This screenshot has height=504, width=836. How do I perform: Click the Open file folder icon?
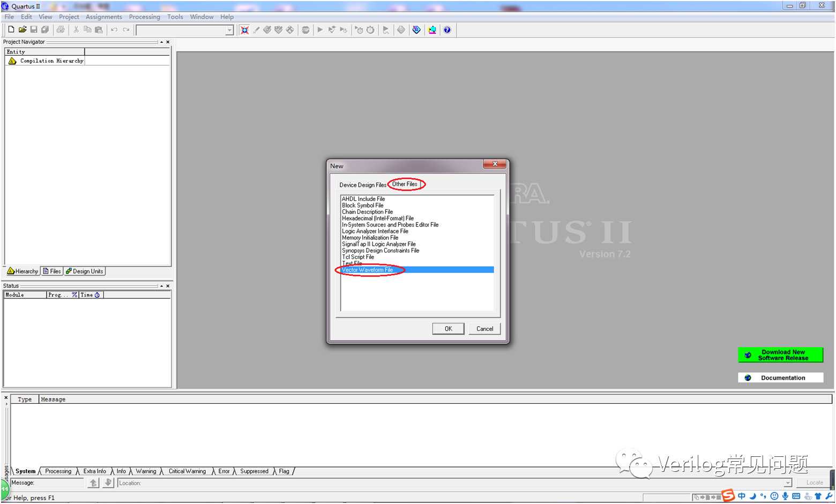(x=23, y=30)
